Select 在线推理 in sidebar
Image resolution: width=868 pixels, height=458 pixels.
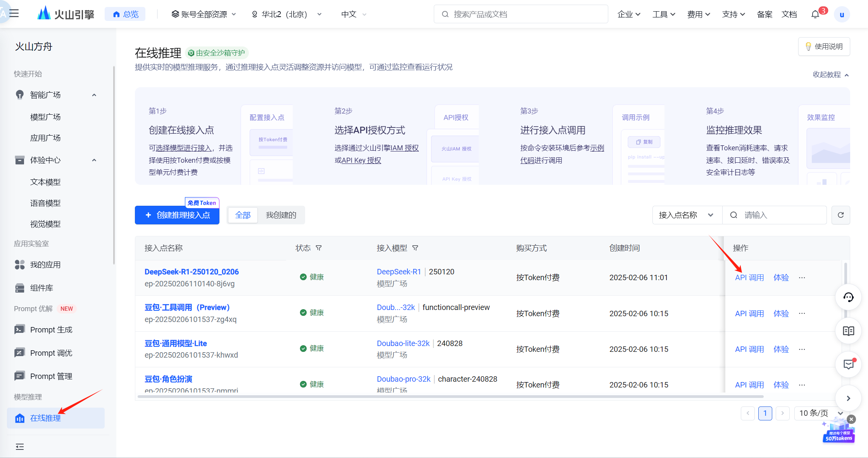point(56,418)
